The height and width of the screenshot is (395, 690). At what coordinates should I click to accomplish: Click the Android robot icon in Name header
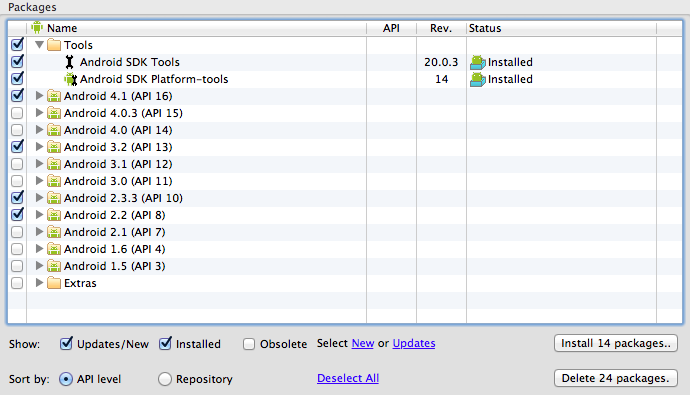click(x=37, y=27)
